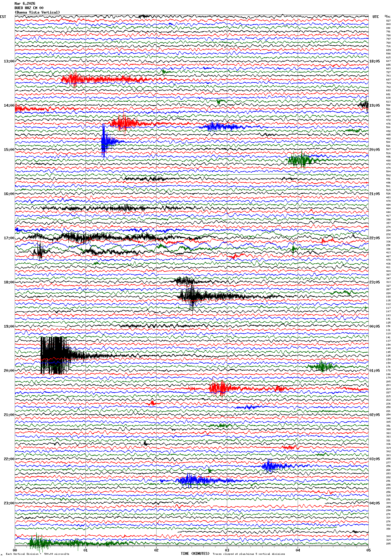Click the Mar 6,2026 date header
This screenshot has width=392, height=558.
25,4
